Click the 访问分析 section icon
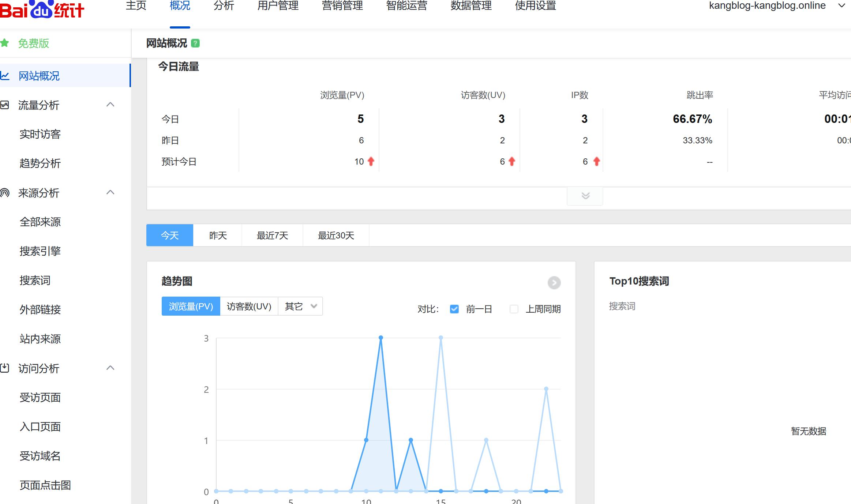The width and height of the screenshot is (851, 504). click(x=5, y=368)
